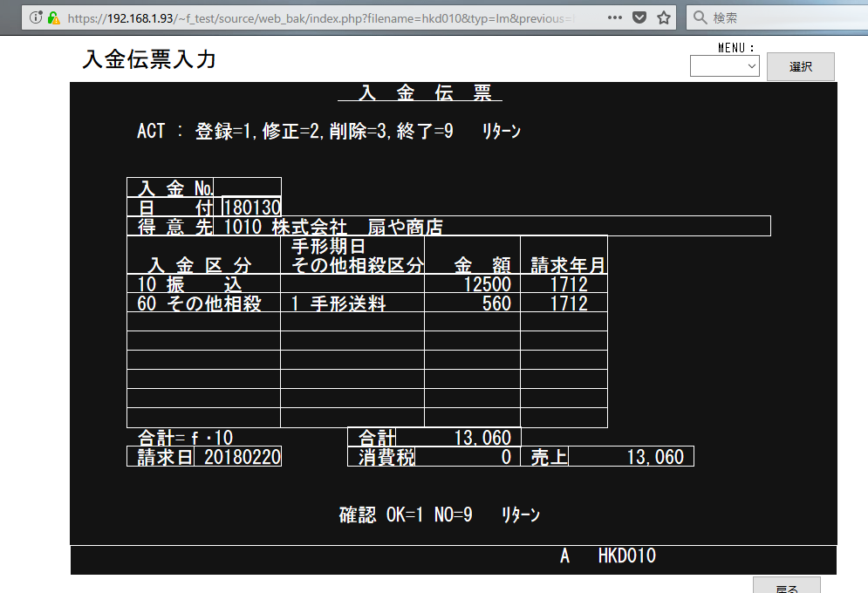Select the 日付 field showing 180130
Image resolution: width=868 pixels, height=593 pixels.
(251, 208)
